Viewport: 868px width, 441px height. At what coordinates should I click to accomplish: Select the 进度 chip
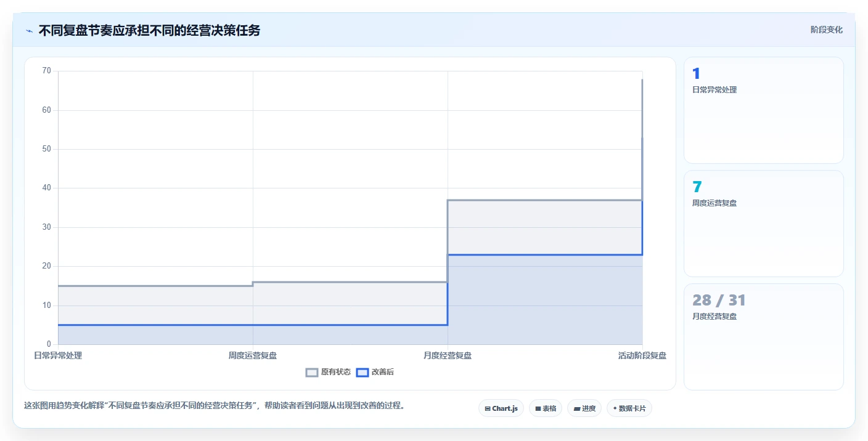(x=584, y=408)
